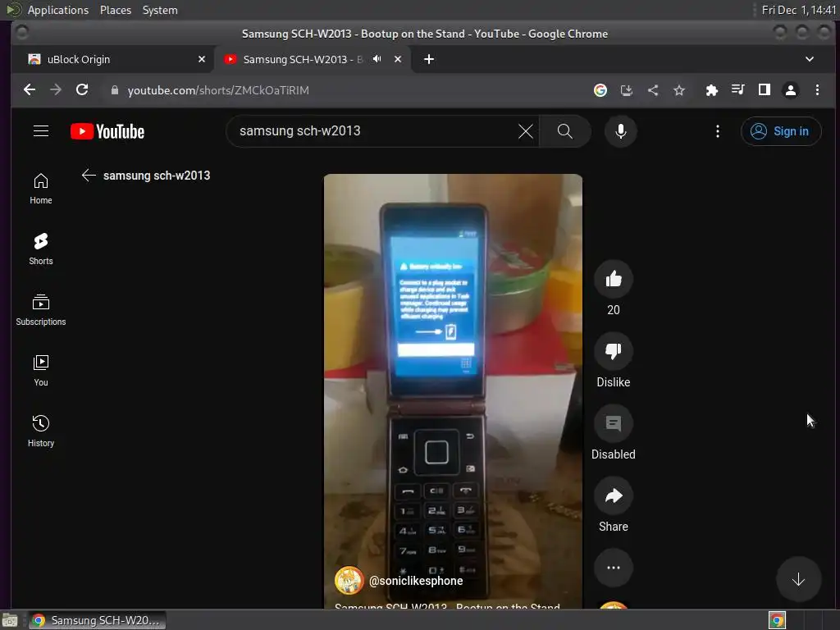Run search with magnifier button

pyautogui.click(x=564, y=131)
